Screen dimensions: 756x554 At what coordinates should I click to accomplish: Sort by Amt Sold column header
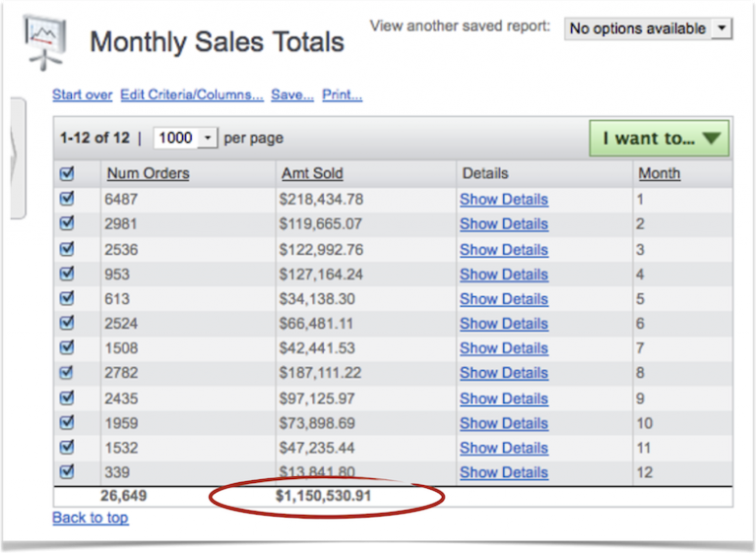pos(312,173)
